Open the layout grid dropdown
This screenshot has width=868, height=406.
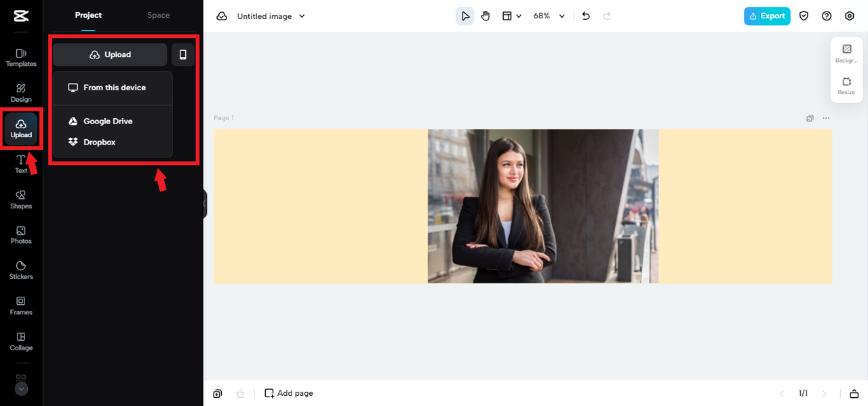pyautogui.click(x=511, y=16)
